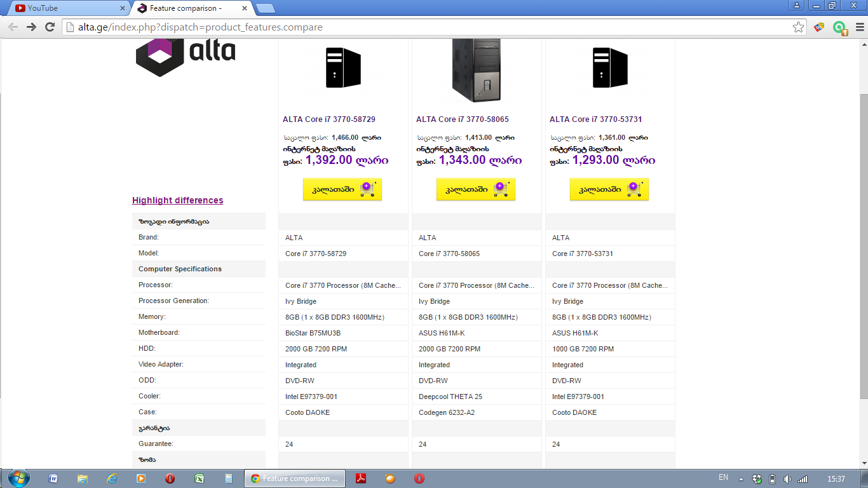Click the network signal tray icon
The image size is (868, 488).
coord(803,478)
